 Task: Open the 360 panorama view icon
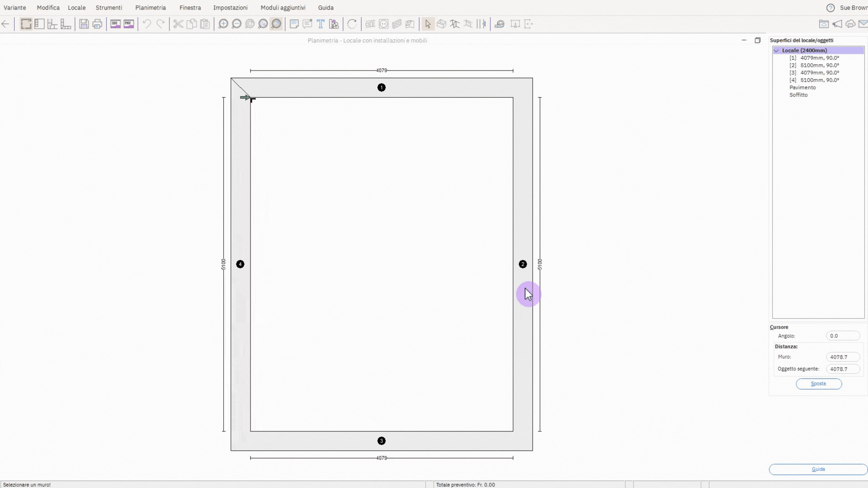click(115, 24)
